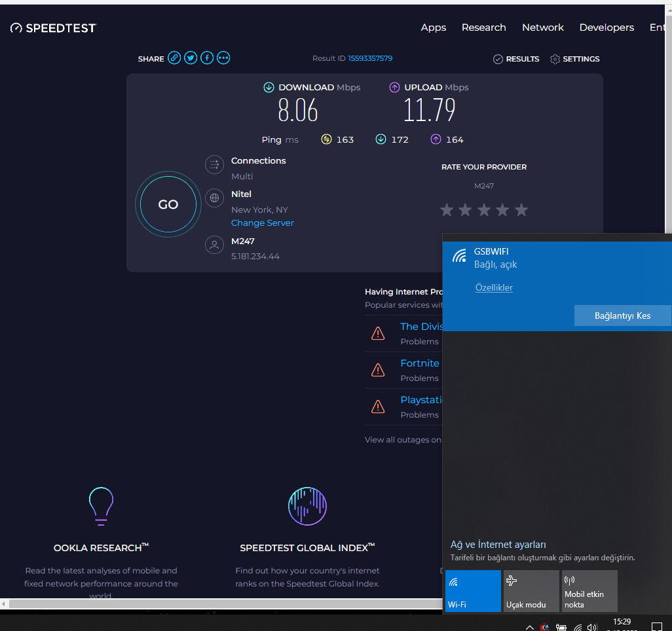The image size is (672, 631).
Task: Share result on Facebook
Action: coord(207,58)
